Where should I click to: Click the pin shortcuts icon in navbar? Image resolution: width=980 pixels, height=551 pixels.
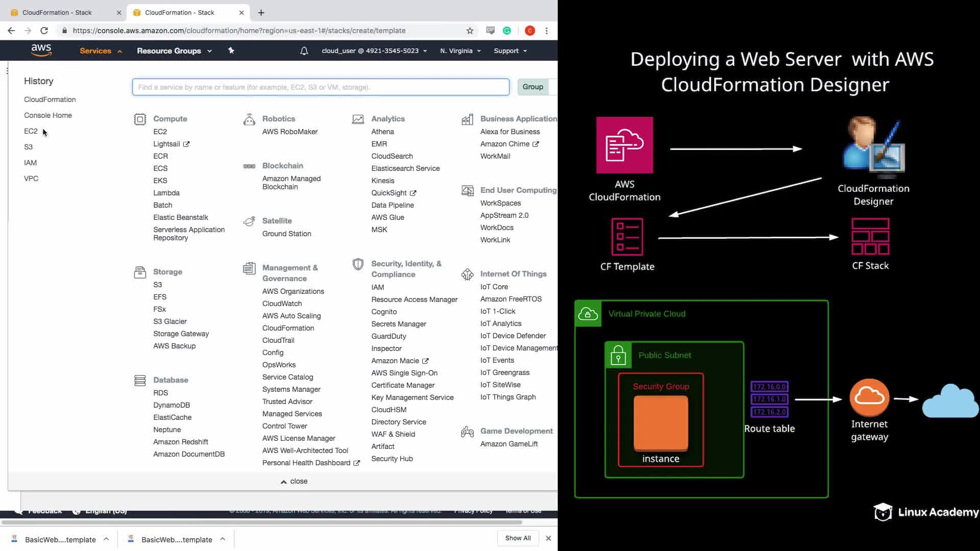(x=231, y=51)
